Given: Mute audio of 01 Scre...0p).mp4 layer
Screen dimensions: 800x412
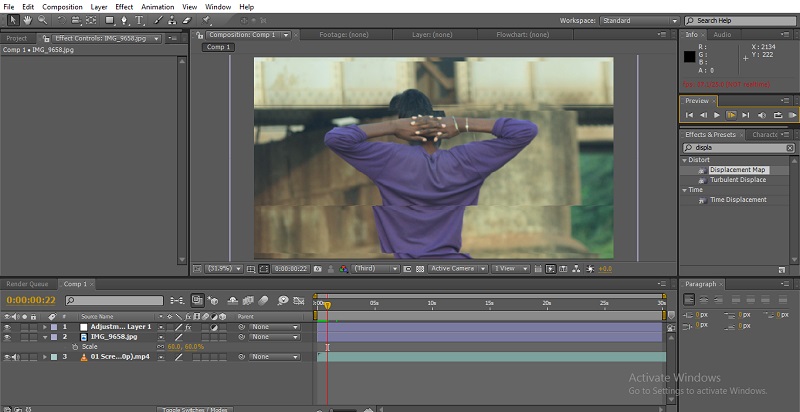Looking at the screenshot, I should [x=16, y=357].
